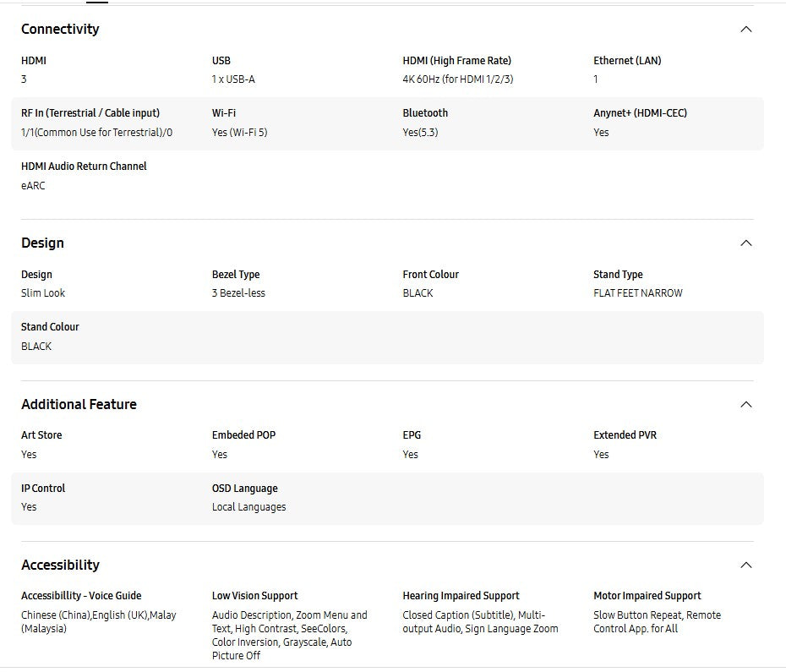Click the Ethernet (LAN) spec label
Screen dimensions: 786x672
[x=627, y=61]
